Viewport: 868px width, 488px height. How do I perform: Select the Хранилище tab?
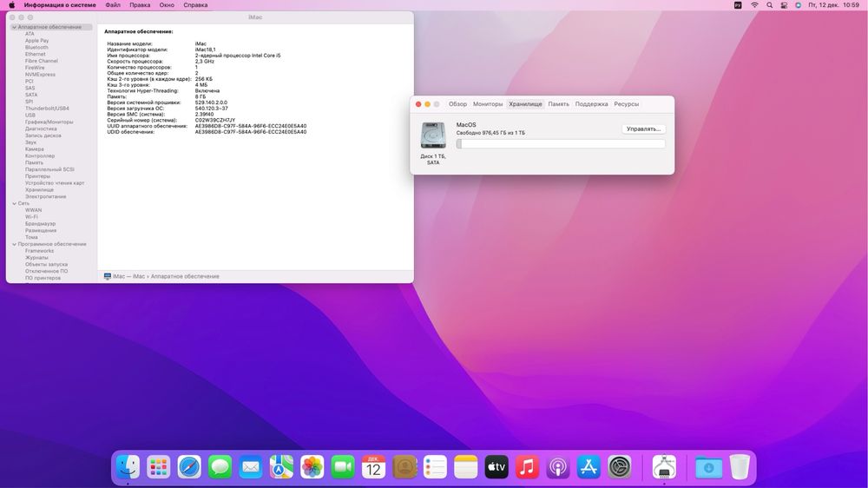[525, 104]
